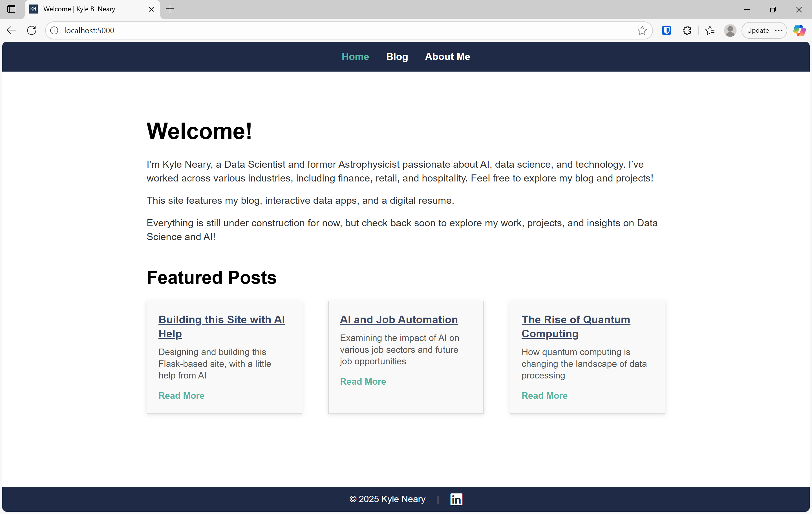Open the Copilot sidebar icon

(x=799, y=30)
